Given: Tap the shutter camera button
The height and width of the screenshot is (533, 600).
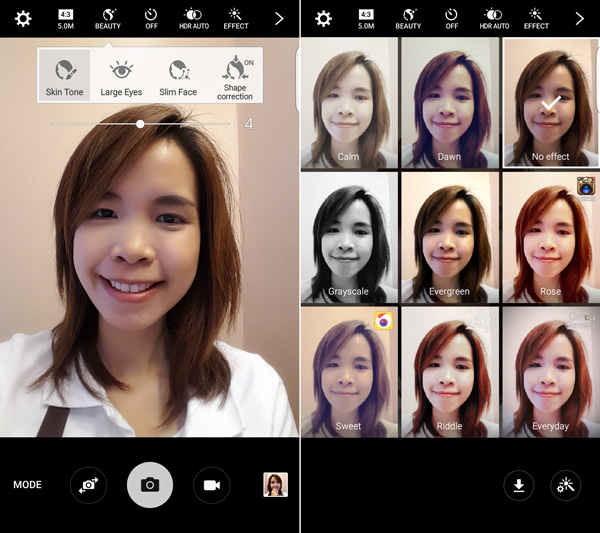Looking at the screenshot, I should [x=150, y=485].
